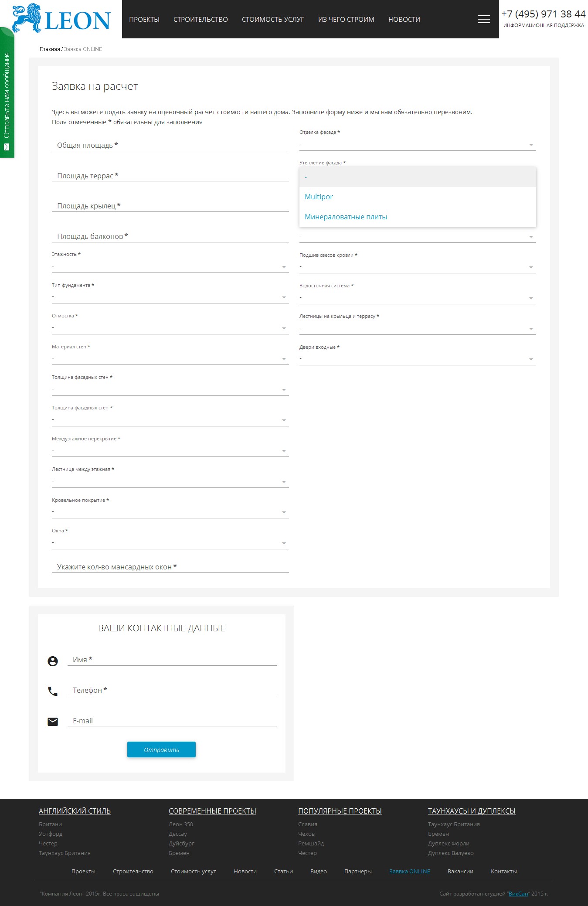Viewport: 588px width, 906px height.
Task: Click Главная in the breadcrumb
Action: tap(50, 49)
